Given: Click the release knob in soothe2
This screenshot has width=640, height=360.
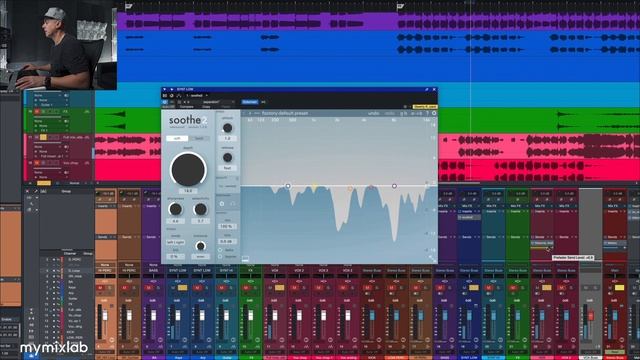Looking at the screenshot, I should [x=227, y=157].
